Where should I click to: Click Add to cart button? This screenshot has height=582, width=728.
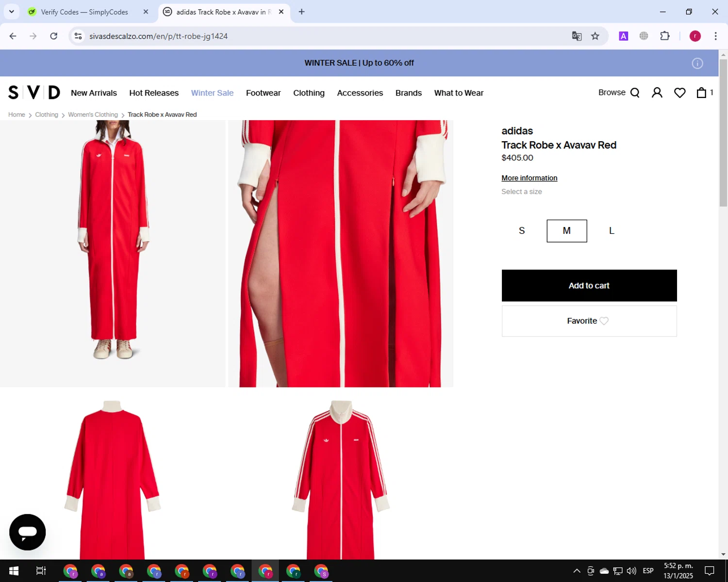point(589,286)
